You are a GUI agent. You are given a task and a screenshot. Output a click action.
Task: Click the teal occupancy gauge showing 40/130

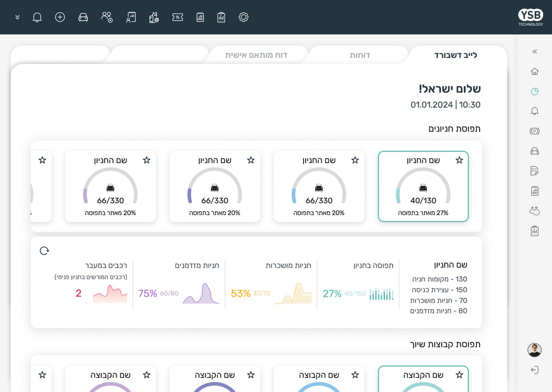423,186
